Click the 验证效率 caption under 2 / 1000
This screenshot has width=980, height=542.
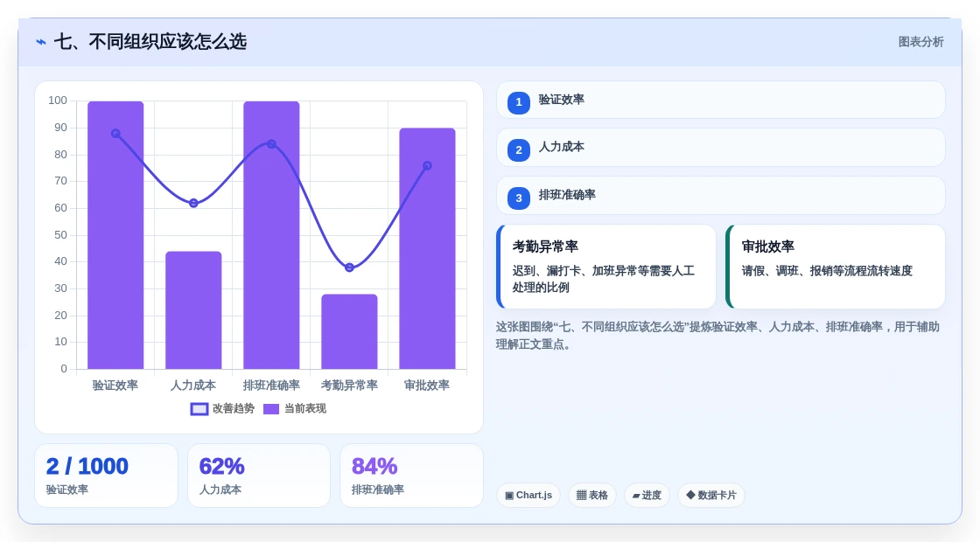(66, 490)
